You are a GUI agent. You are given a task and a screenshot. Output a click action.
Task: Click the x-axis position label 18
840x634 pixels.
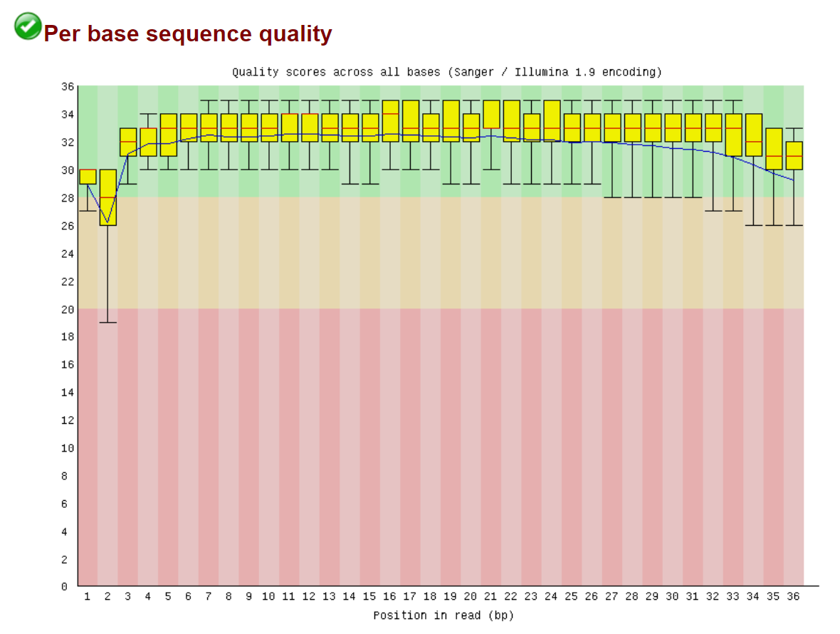[x=430, y=596]
